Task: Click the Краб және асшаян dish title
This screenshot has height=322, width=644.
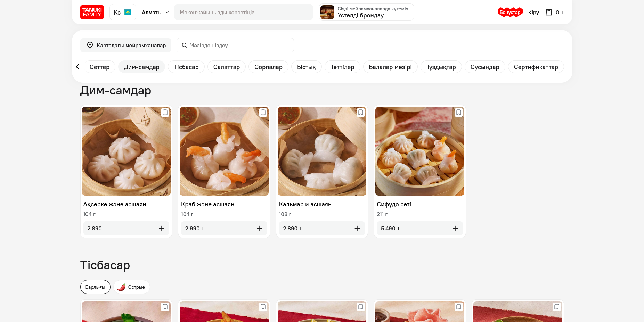Action: point(207,204)
